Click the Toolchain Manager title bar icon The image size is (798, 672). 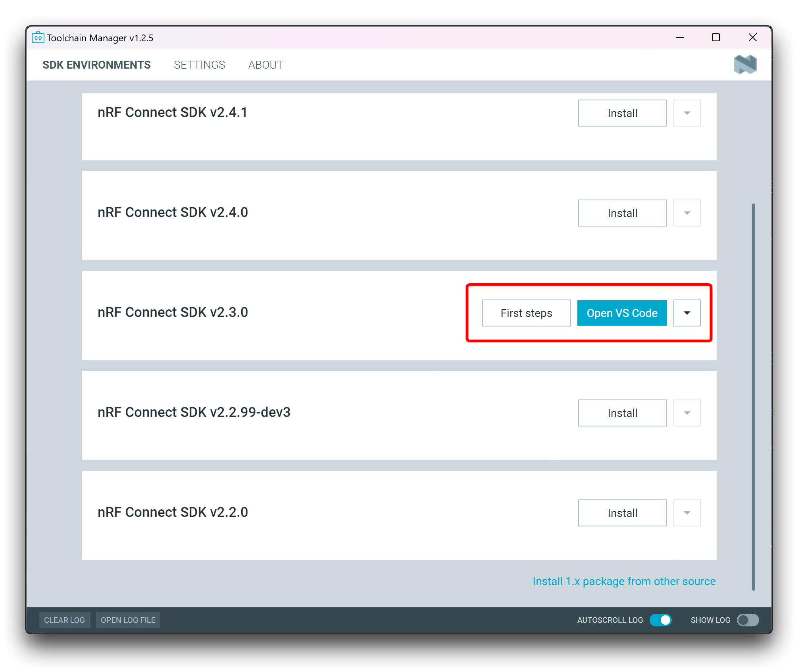pyautogui.click(x=38, y=38)
